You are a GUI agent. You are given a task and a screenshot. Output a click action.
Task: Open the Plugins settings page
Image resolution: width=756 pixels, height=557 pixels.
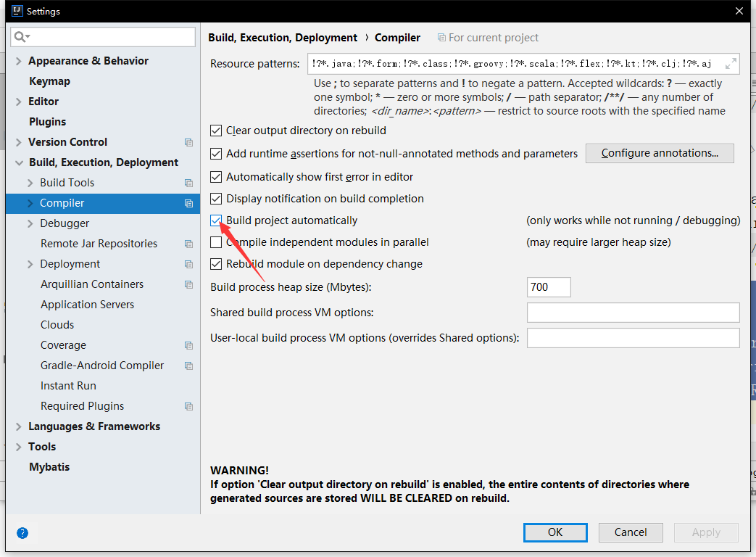point(47,122)
